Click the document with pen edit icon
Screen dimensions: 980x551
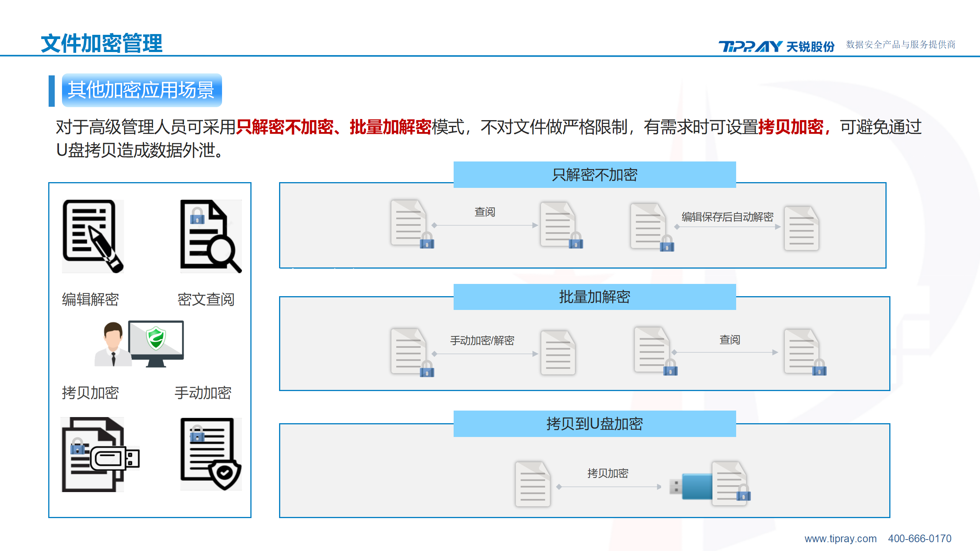93,236
